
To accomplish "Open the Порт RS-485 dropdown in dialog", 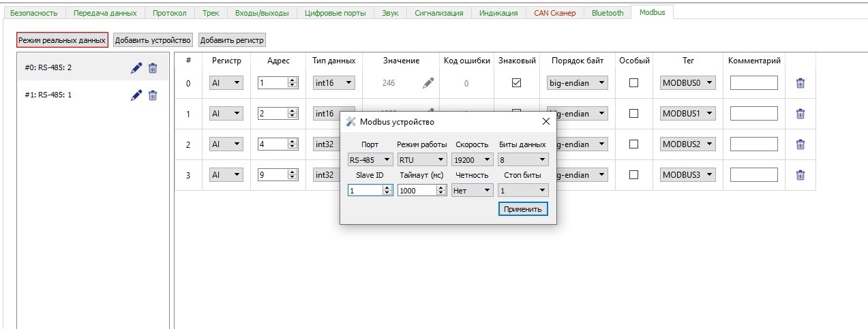I will pos(370,160).
